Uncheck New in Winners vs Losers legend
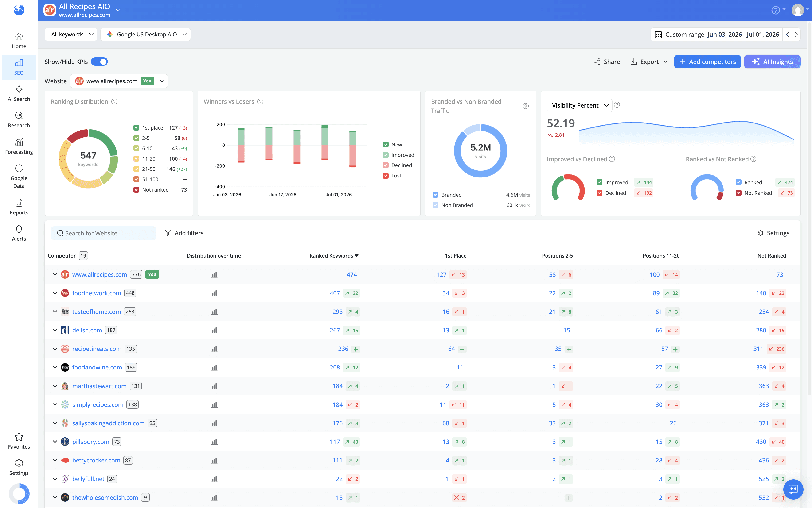 (x=385, y=144)
